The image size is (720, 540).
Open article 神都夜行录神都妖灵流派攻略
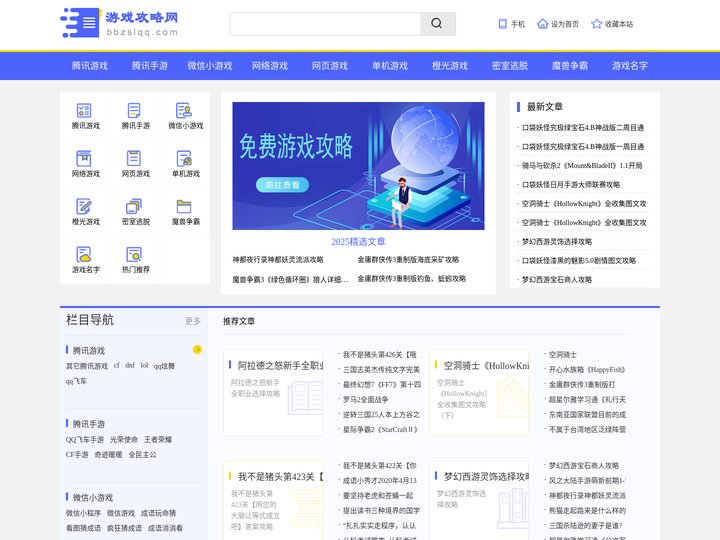click(x=278, y=260)
